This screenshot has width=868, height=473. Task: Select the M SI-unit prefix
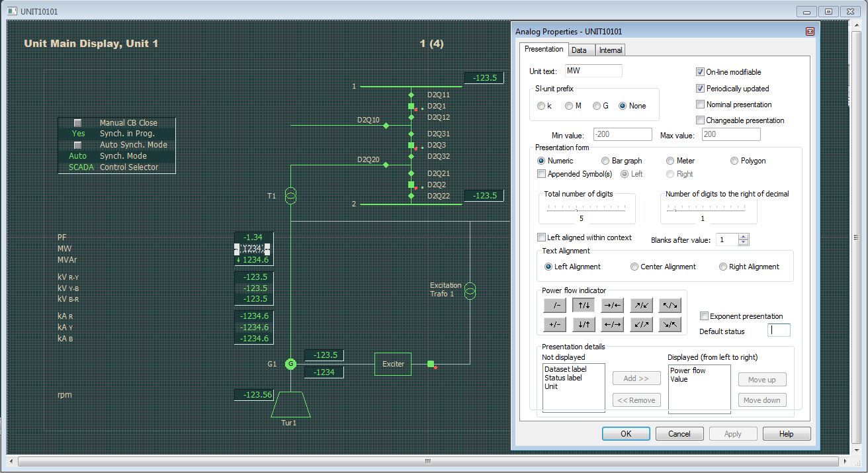point(569,106)
